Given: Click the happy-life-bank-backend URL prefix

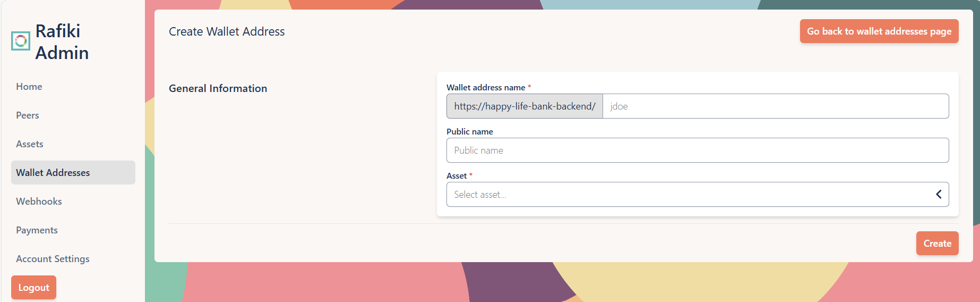Looking at the screenshot, I should (x=525, y=106).
